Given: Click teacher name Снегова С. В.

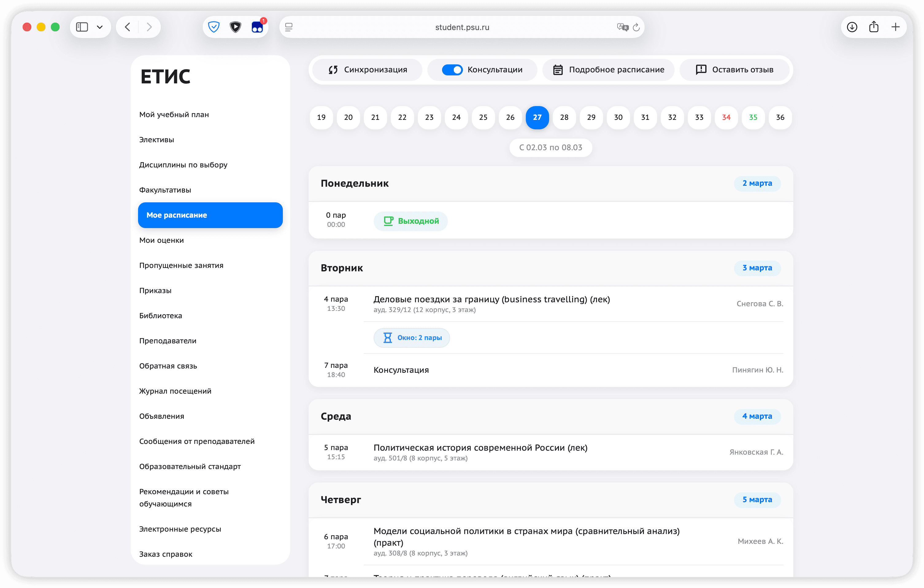Looking at the screenshot, I should pyautogui.click(x=759, y=304).
